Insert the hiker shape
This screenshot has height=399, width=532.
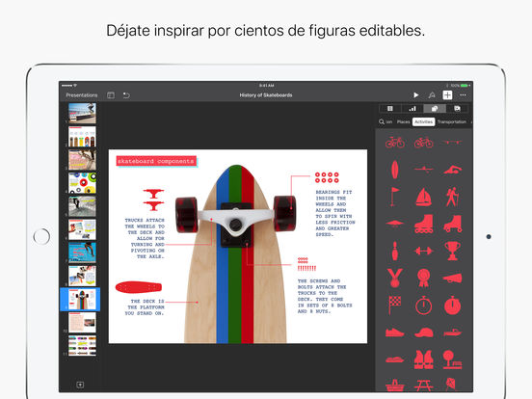tap(452, 197)
